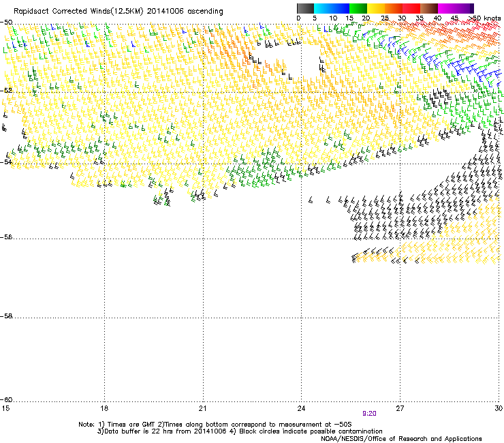This screenshot has width=504, height=443.
Task: Click the purple time label '9:20'
Action: (x=369, y=414)
